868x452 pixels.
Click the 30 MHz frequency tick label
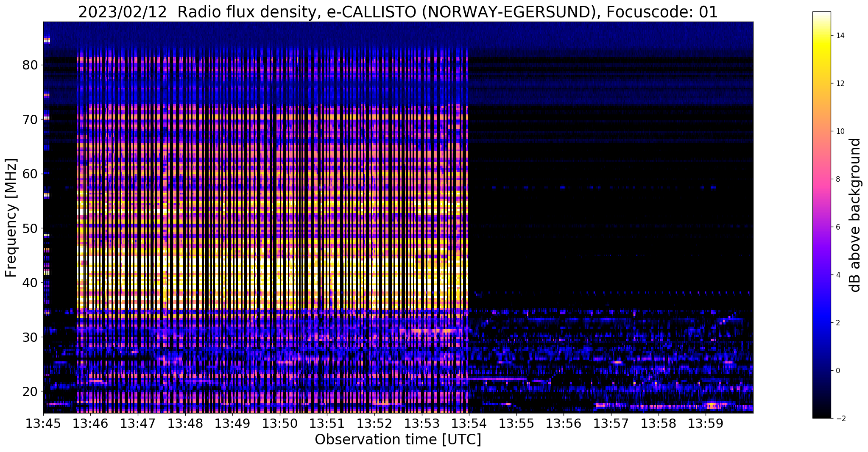(31, 337)
